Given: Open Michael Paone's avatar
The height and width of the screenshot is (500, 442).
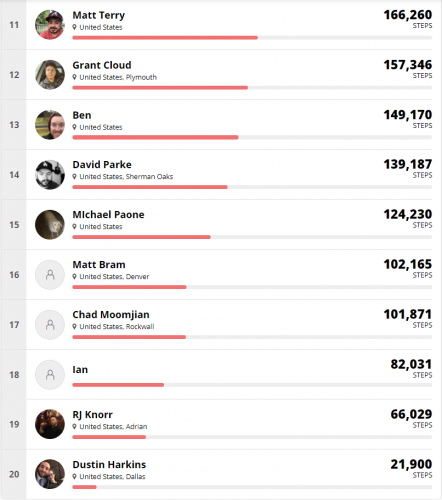Looking at the screenshot, I should (50, 225).
